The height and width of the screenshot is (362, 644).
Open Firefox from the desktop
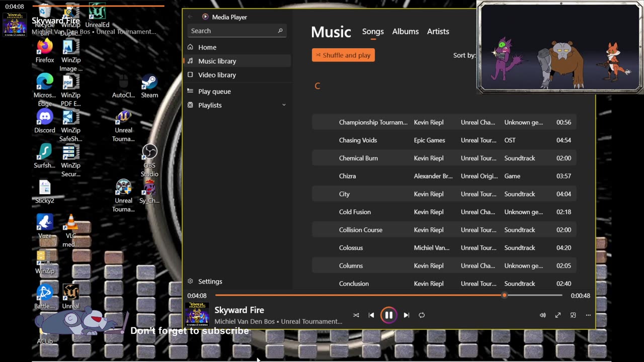45,51
